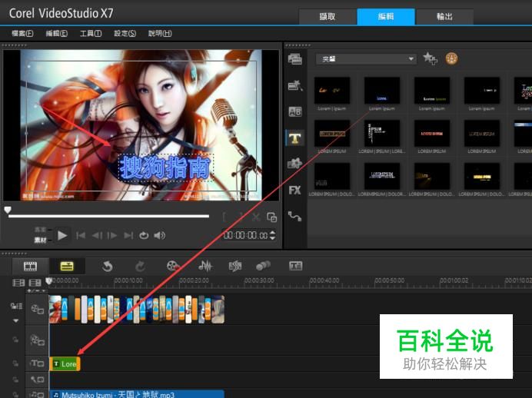532x398 pixels.
Task: Expand the title category dropdown
Action: (366, 59)
